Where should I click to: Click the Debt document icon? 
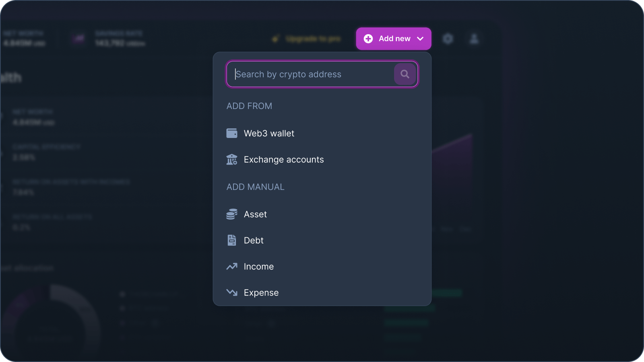pos(232,240)
